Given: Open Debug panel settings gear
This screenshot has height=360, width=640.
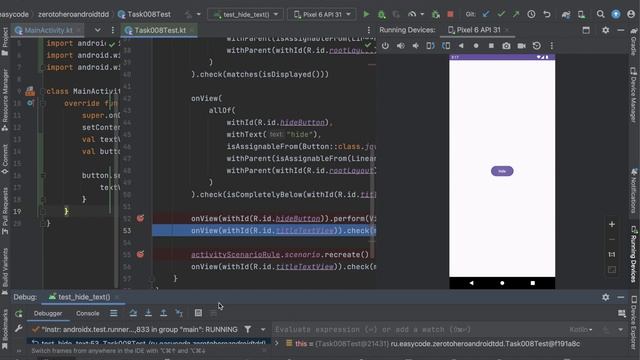Looking at the screenshot, I should [606, 298].
